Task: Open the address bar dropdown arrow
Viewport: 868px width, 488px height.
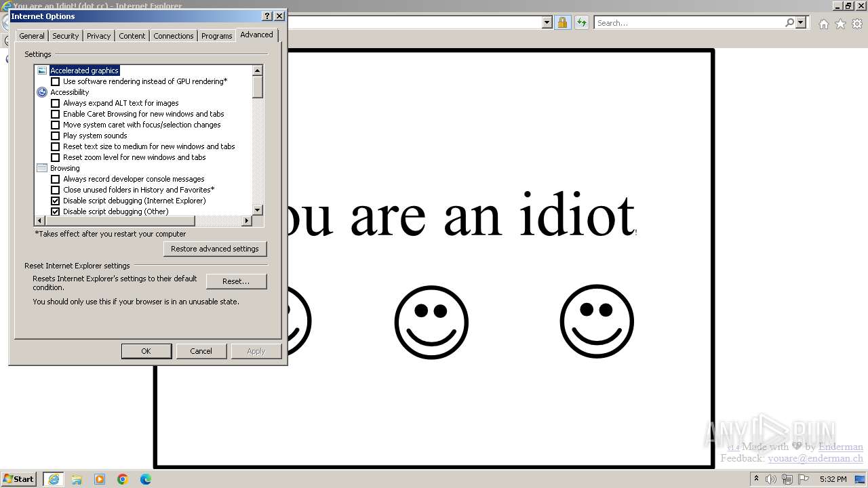Action: point(547,23)
